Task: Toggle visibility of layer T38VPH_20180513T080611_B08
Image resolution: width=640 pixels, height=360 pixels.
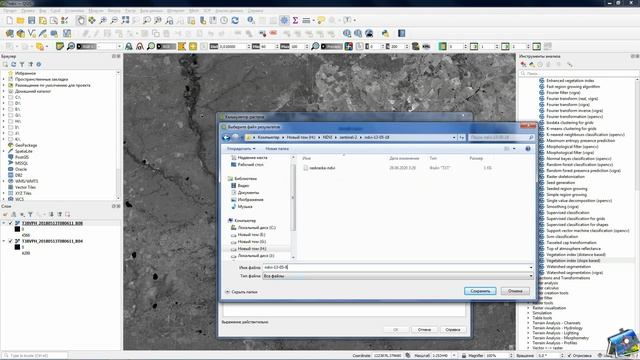Action: click(11, 223)
